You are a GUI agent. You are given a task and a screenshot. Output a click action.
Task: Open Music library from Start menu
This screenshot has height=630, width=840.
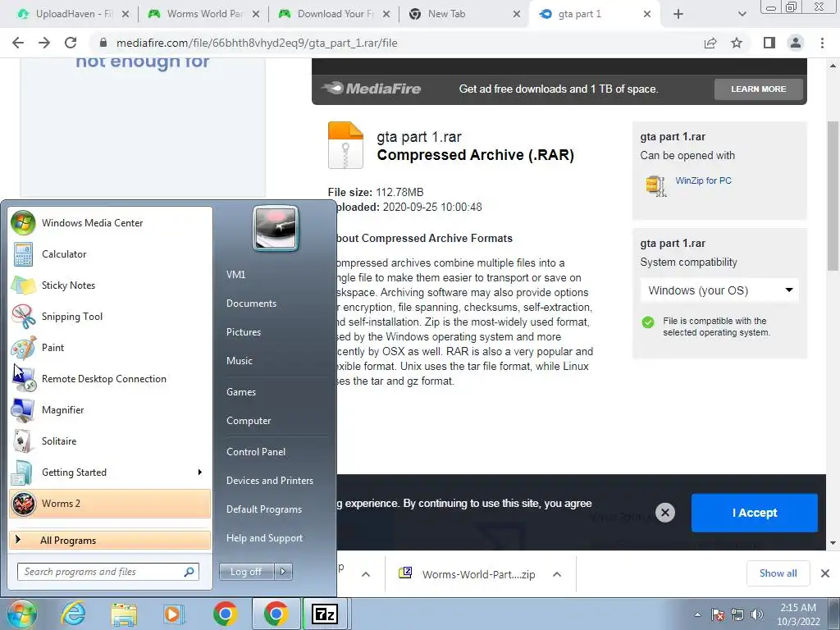(240, 361)
